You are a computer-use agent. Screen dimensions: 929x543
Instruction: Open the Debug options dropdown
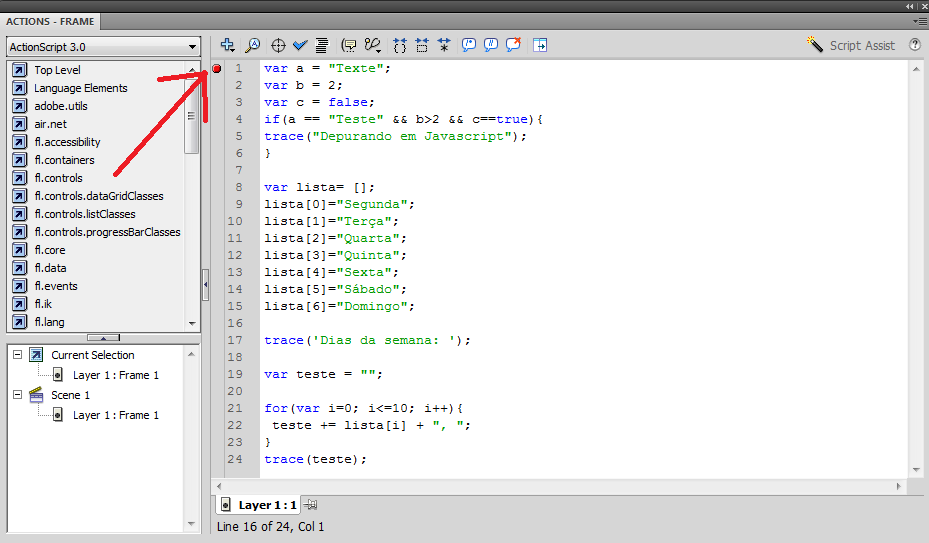click(373, 45)
